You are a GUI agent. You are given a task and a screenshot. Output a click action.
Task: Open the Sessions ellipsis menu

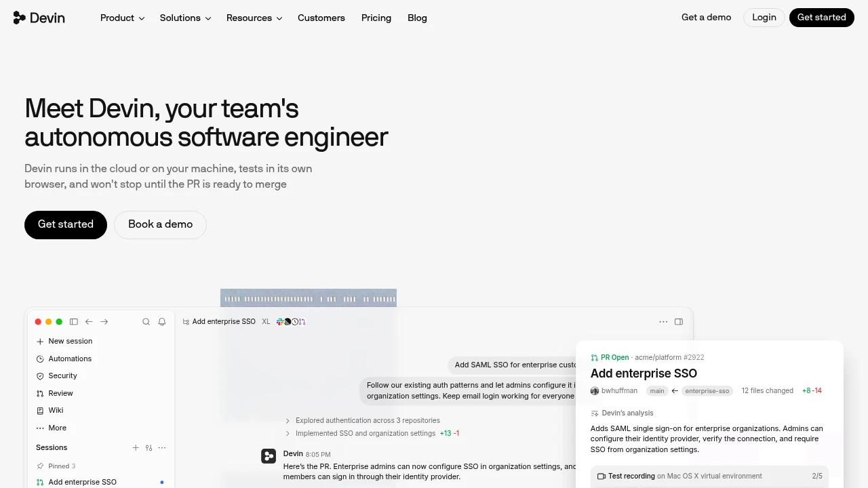(x=162, y=448)
